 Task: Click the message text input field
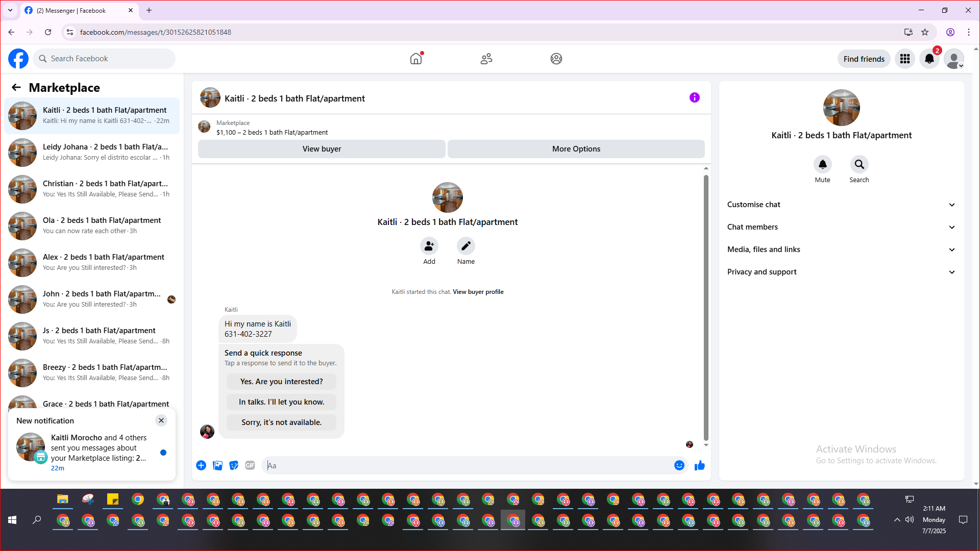[467, 465]
